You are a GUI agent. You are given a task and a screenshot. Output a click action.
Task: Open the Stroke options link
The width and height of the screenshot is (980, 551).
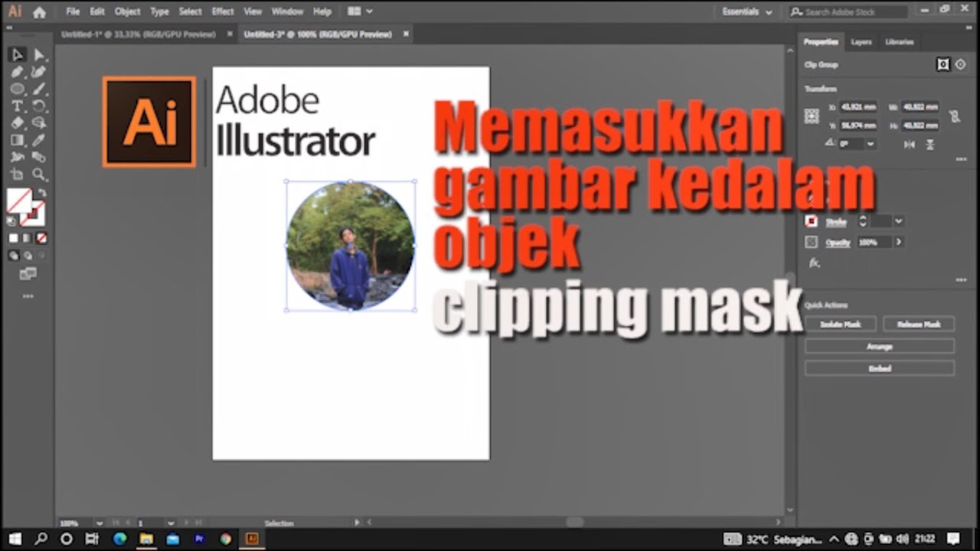pos(836,222)
